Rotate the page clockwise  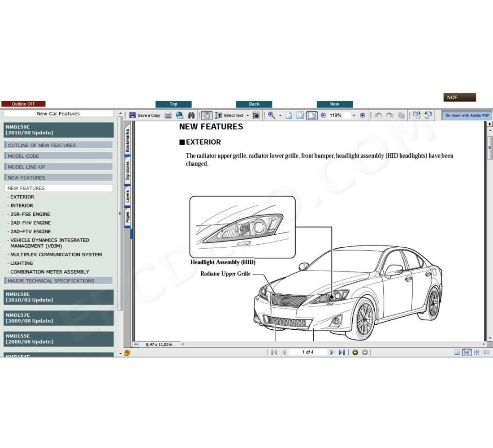coord(417,116)
